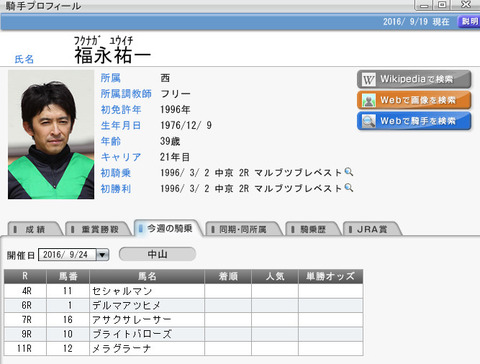This screenshot has height=364, width=480.
Task: Click the 21年目 career value
Action: [175, 157]
